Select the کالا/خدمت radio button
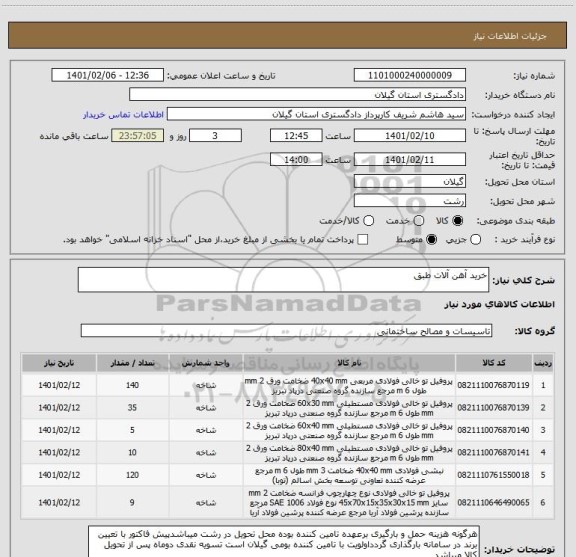 pos(368,221)
